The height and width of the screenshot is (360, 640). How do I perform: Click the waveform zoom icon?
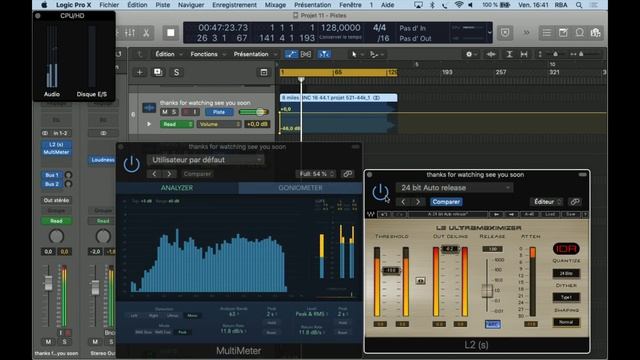(x=491, y=54)
